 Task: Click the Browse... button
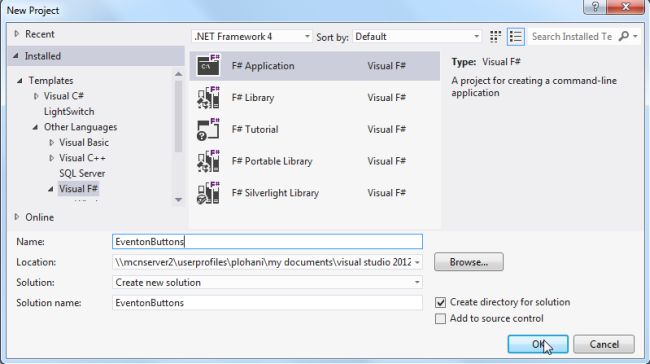coord(469,262)
